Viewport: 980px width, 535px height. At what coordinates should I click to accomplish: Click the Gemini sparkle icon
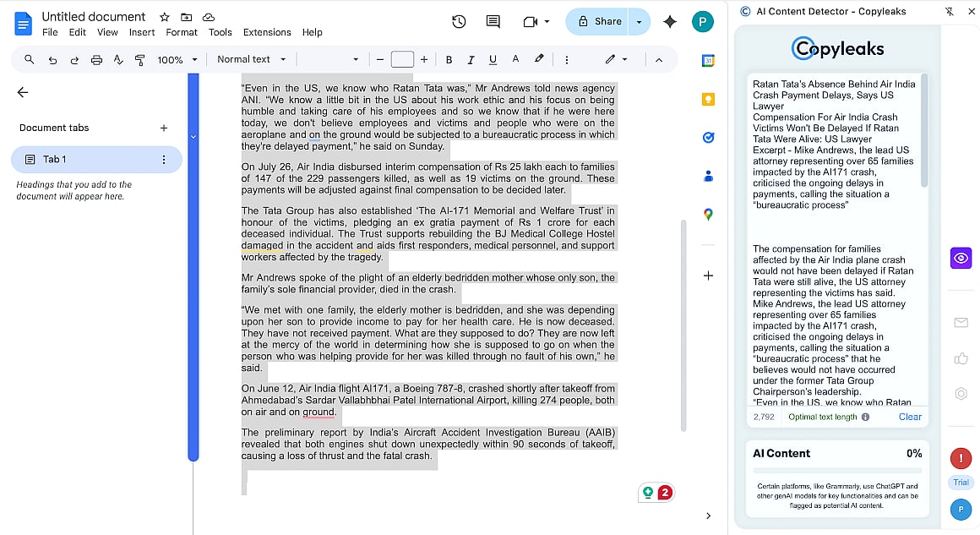(x=670, y=22)
